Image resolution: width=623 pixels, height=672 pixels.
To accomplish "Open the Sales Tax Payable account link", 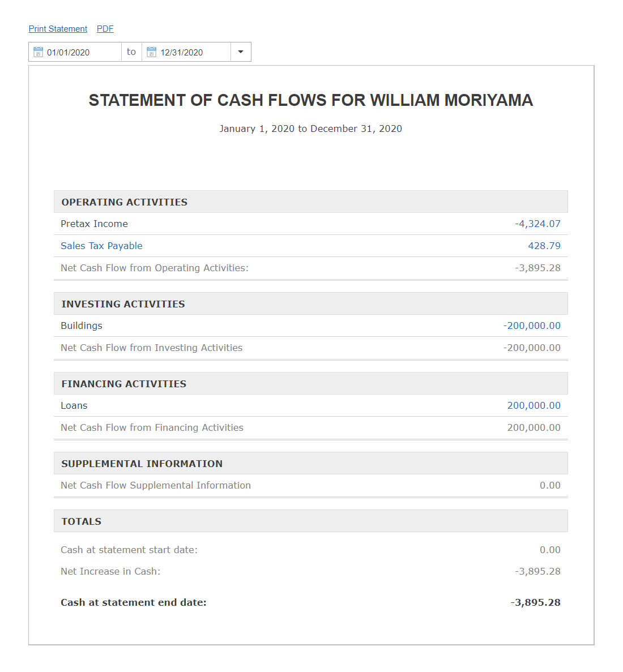I will (x=101, y=246).
